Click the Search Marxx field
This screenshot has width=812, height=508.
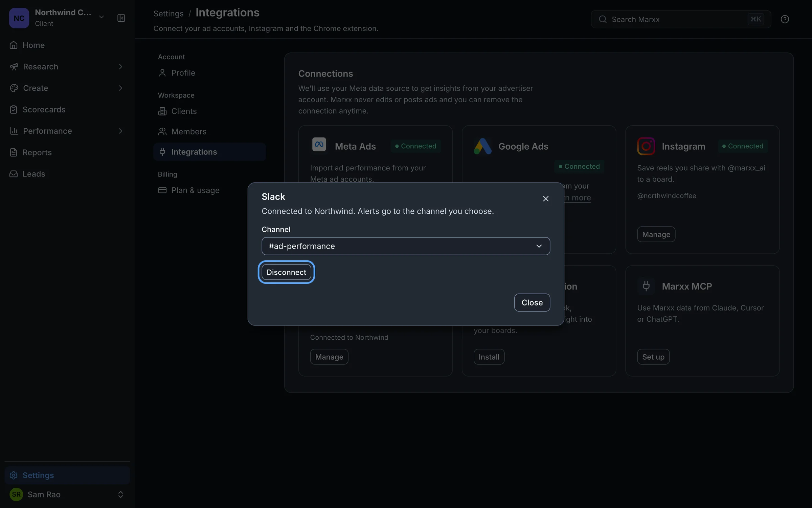[x=681, y=19]
